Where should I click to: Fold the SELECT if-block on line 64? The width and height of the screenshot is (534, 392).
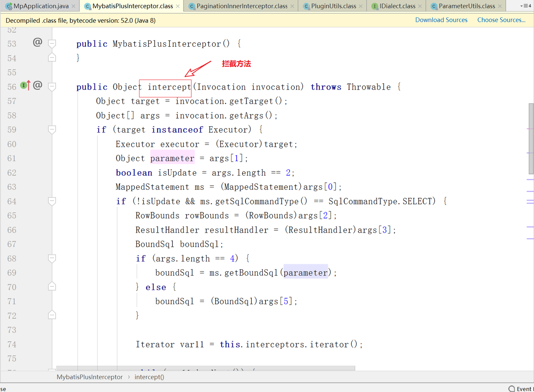pyautogui.click(x=52, y=201)
